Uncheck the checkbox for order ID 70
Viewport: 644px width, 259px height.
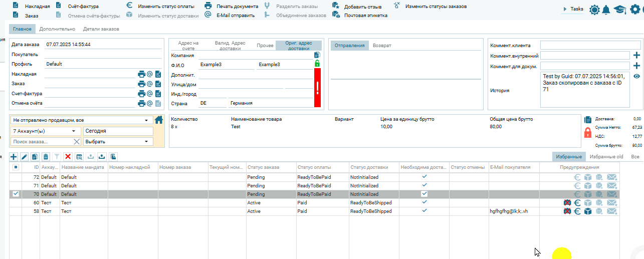(16, 194)
